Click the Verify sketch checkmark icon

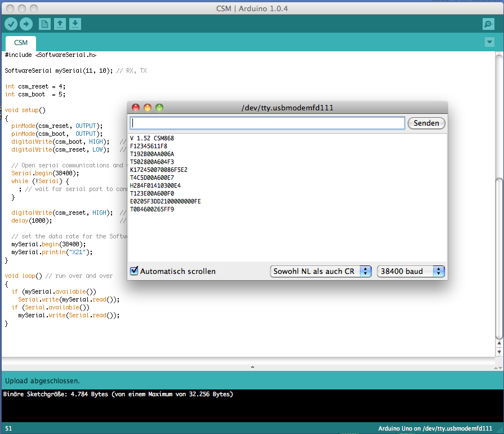coord(11,24)
